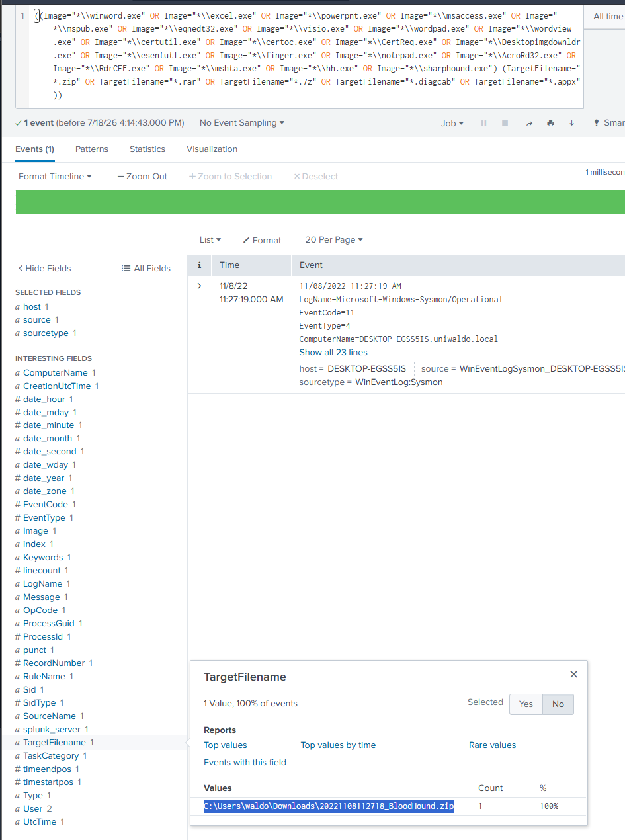
Task: Click Zoom Out on the timeline
Action: pos(142,176)
